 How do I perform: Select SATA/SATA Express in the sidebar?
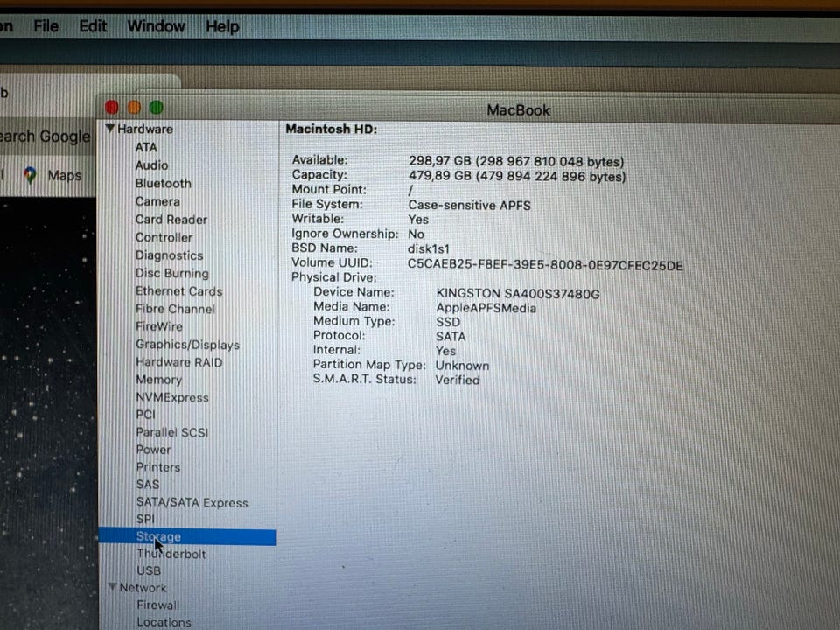click(x=192, y=502)
